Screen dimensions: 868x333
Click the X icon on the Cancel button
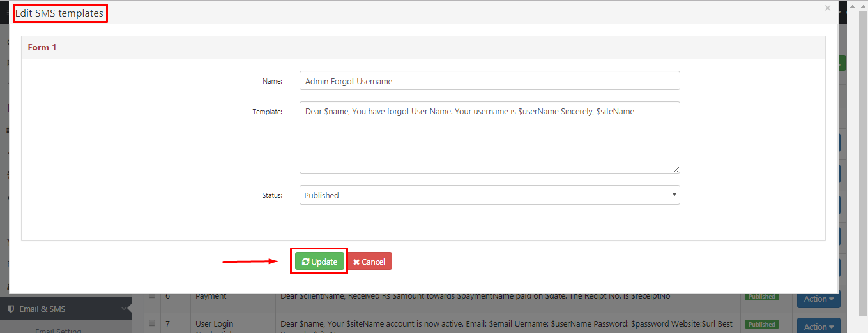[356, 262]
